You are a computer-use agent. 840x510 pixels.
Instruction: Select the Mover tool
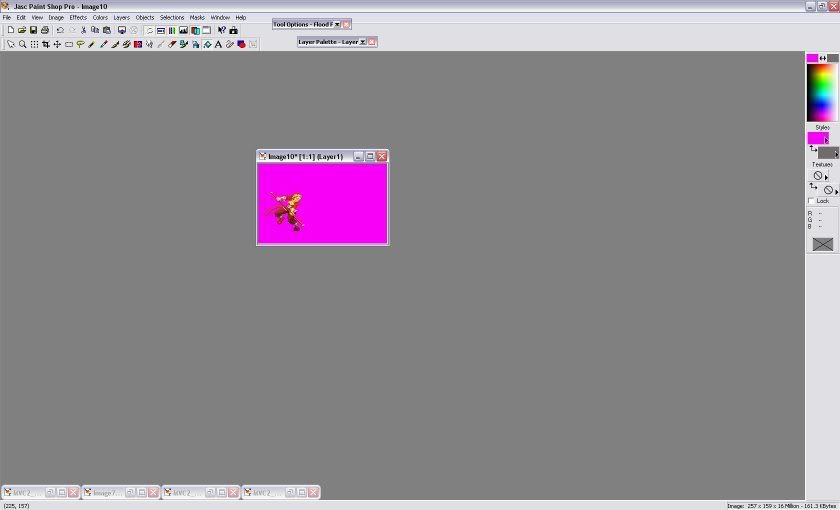(x=57, y=44)
